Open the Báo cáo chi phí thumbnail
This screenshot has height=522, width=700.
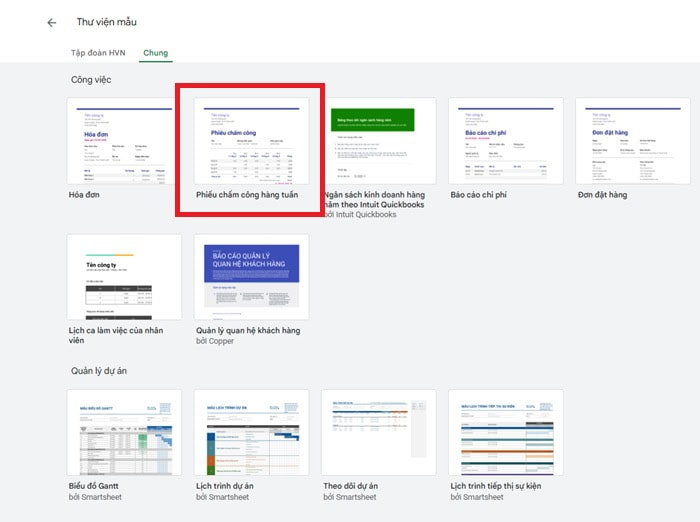tap(506, 140)
